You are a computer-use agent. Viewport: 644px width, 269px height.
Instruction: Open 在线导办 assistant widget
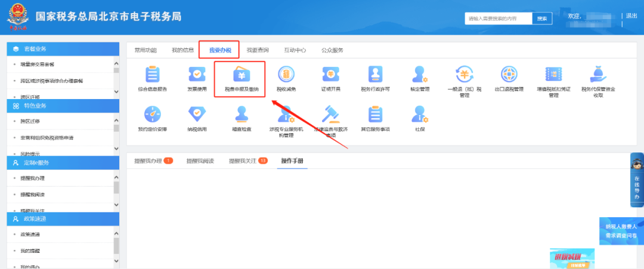pyautogui.click(x=637, y=180)
